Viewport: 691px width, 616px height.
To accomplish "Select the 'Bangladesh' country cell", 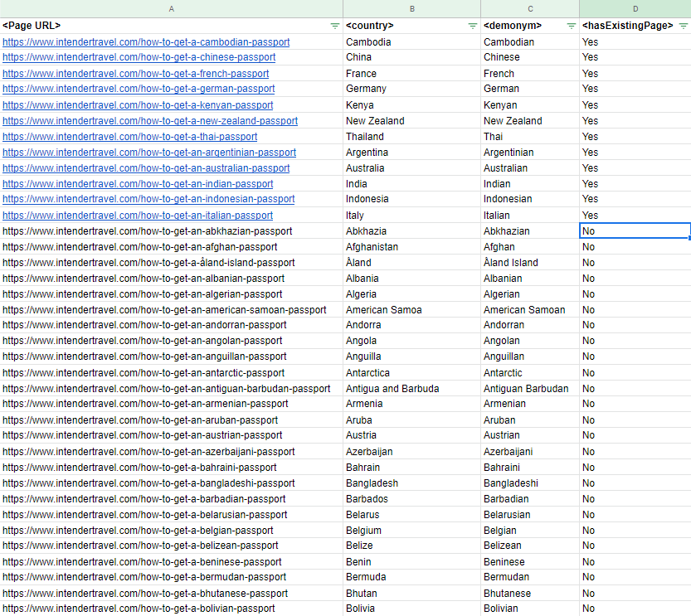I will tap(412, 483).
